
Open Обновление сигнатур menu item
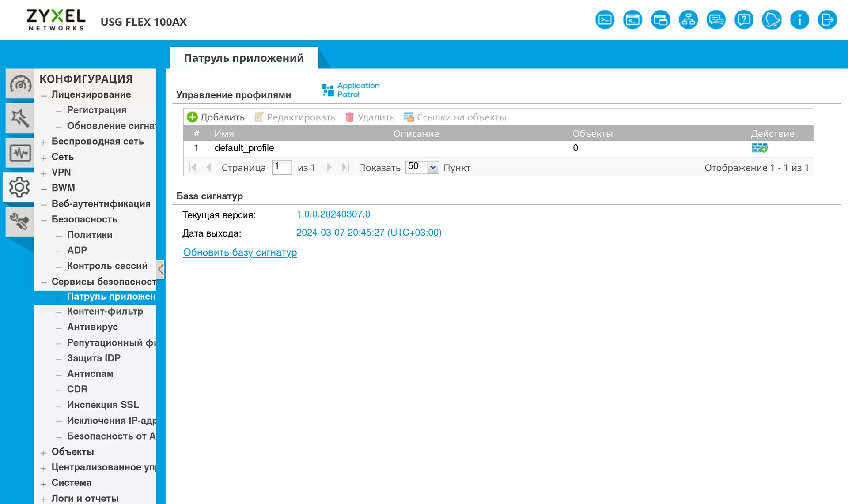pos(111,126)
